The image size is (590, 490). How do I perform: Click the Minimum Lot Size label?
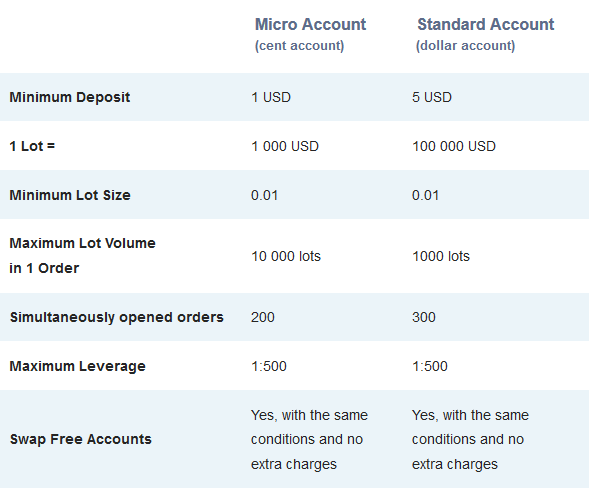pos(70,195)
